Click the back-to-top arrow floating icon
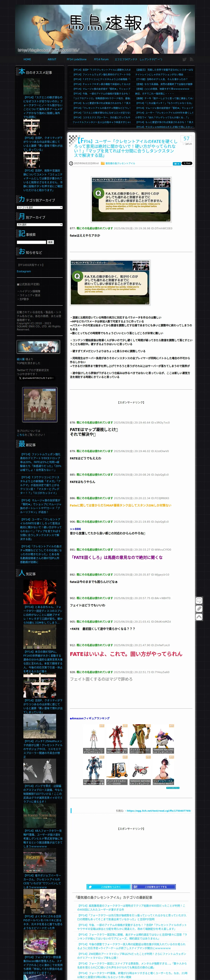This screenshot has height=980, width=210. tap(199, 617)
